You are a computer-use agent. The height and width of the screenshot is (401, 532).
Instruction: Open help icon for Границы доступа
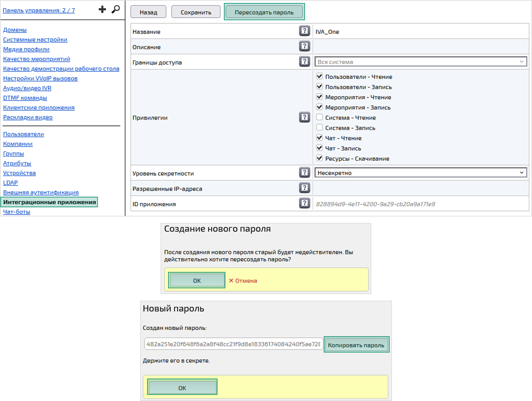click(304, 62)
